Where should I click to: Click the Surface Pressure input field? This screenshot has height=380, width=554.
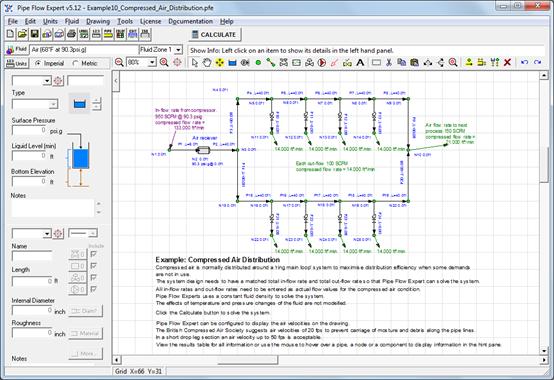pyautogui.click(x=29, y=130)
